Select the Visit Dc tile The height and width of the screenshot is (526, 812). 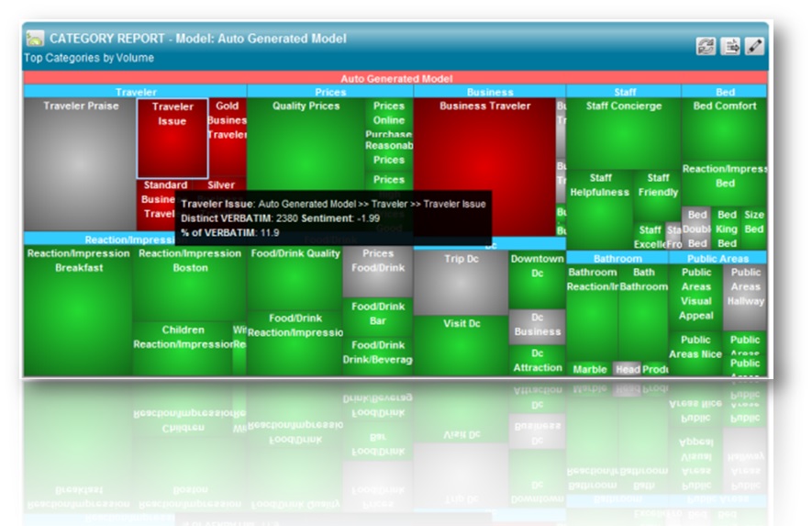[x=462, y=344]
